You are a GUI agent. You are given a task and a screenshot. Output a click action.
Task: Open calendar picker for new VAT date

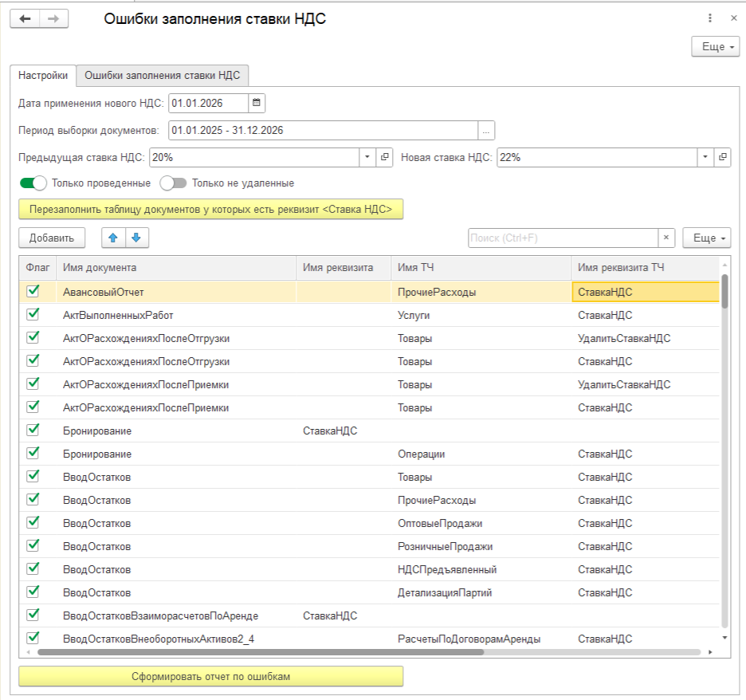(256, 103)
